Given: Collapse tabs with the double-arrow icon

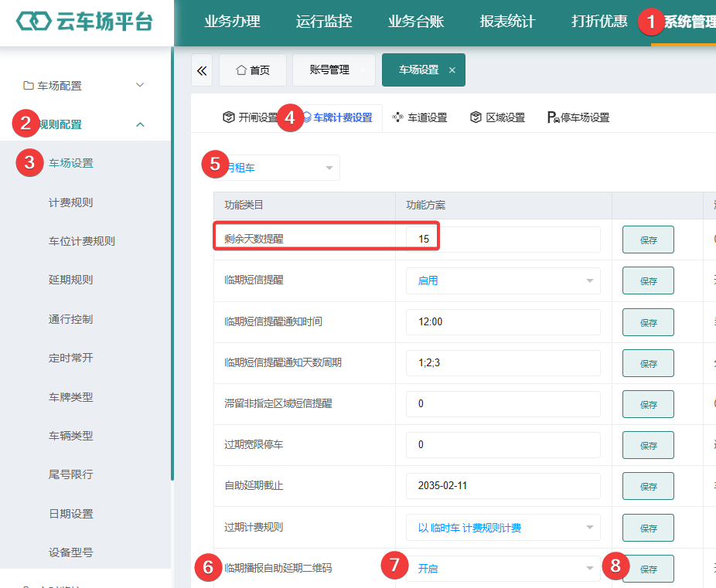Looking at the screenshot, I should pos(202,70).
